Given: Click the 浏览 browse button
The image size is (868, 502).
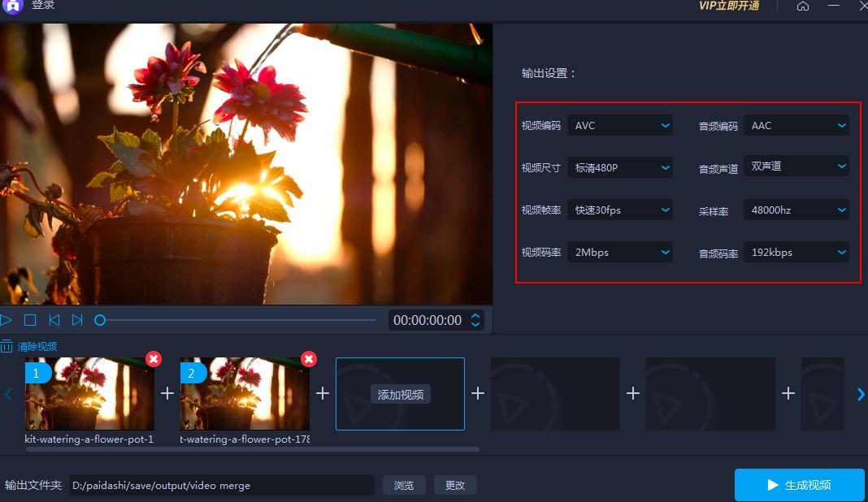Looking at the screenshot, I should [x=404, y=486].
